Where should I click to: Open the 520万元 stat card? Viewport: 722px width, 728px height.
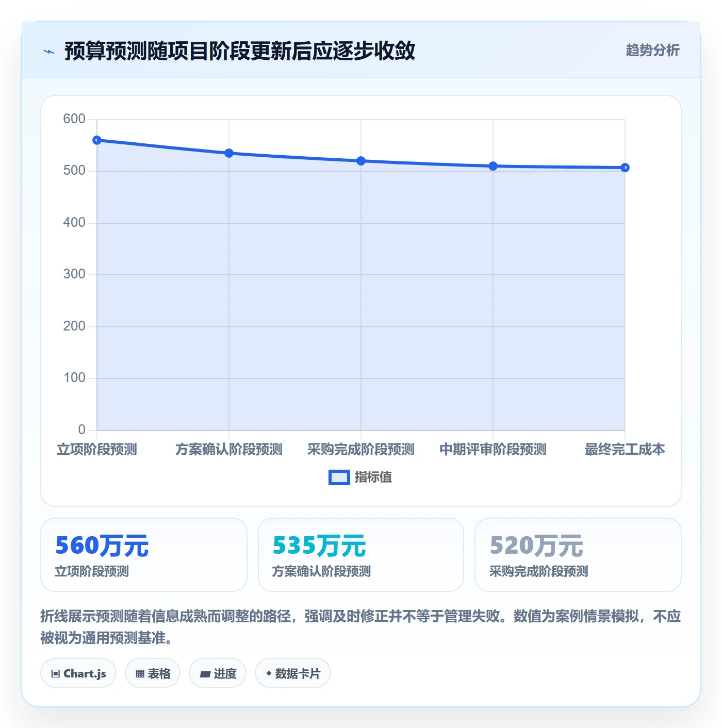click(x=578, y=555)
